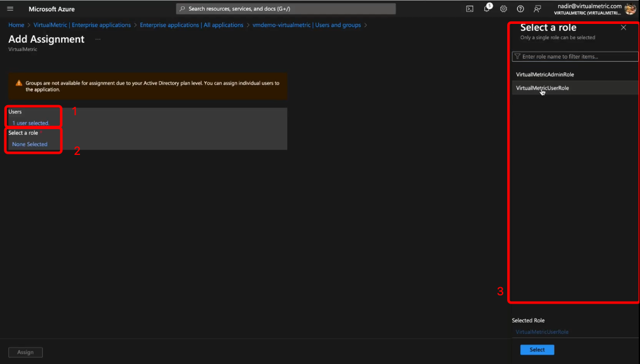
Task: Launch Cloud Shell from the top bar
Action: (x=470, y=9)
